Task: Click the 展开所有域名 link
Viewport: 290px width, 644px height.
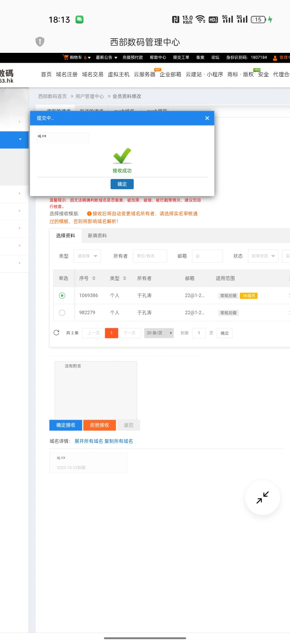Action: pos(89,441)
